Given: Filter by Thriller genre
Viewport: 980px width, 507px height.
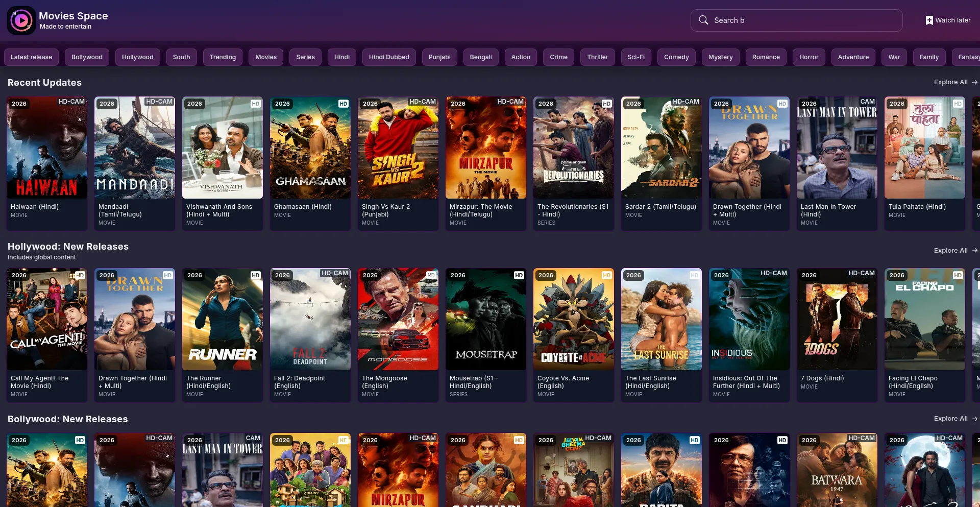Looking at the screenshot, I should [x=597, y=57].
